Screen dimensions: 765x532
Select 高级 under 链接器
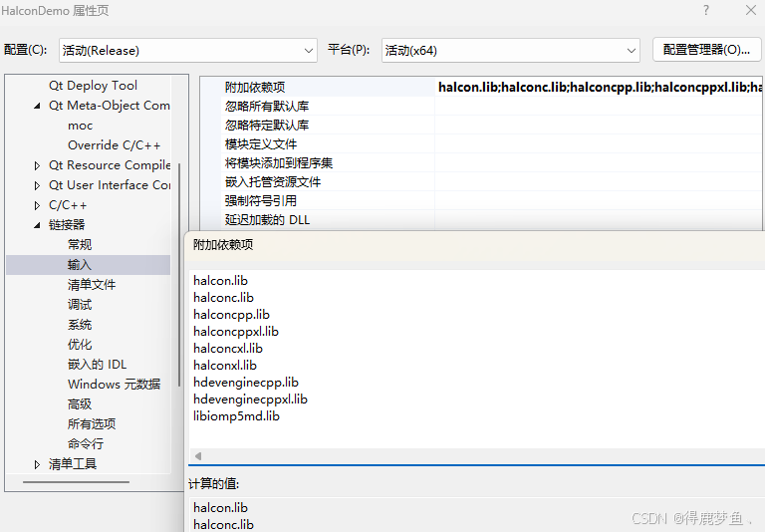pos(80,404)
